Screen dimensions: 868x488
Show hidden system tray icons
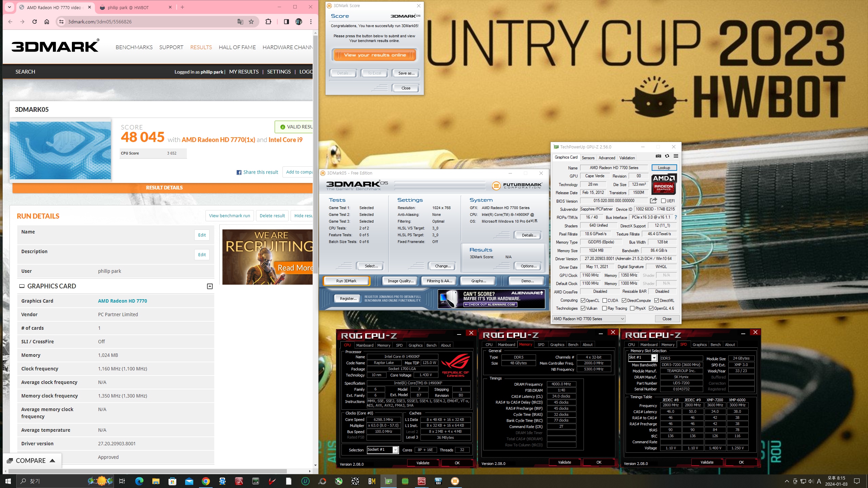point(787,481)
